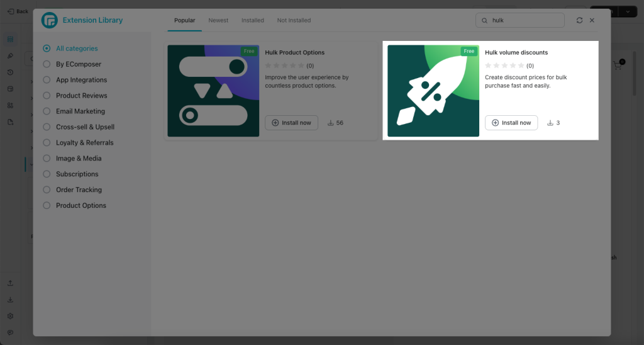Switch to the Newest tab
Image resolution: width=644 pixels, height=345 pixels.
(x=218, y=20)
